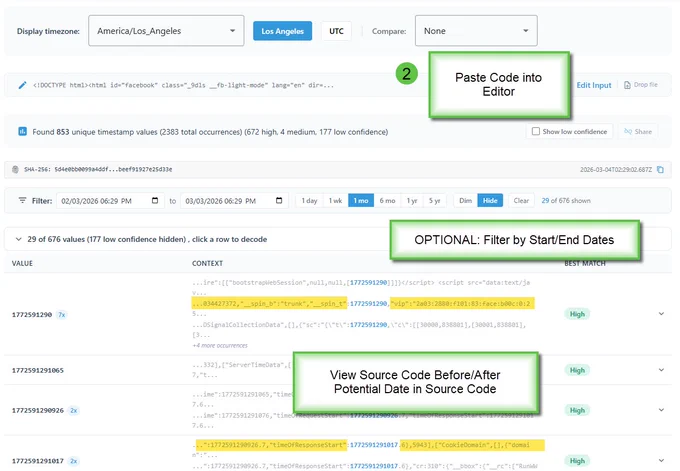Screen dimensions: 680x471
Task: Click the Drop file button
Action: (641, 85)
